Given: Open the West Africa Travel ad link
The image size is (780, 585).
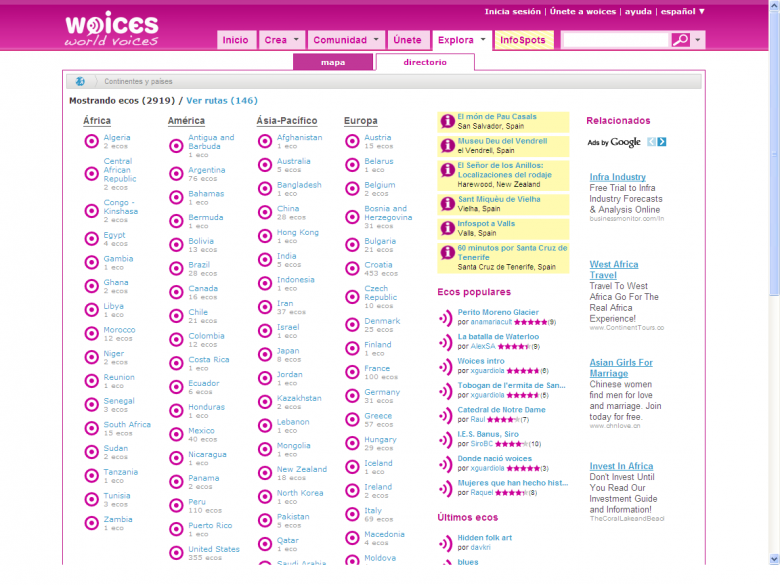Looking at the screenshot, I should 614,270.
